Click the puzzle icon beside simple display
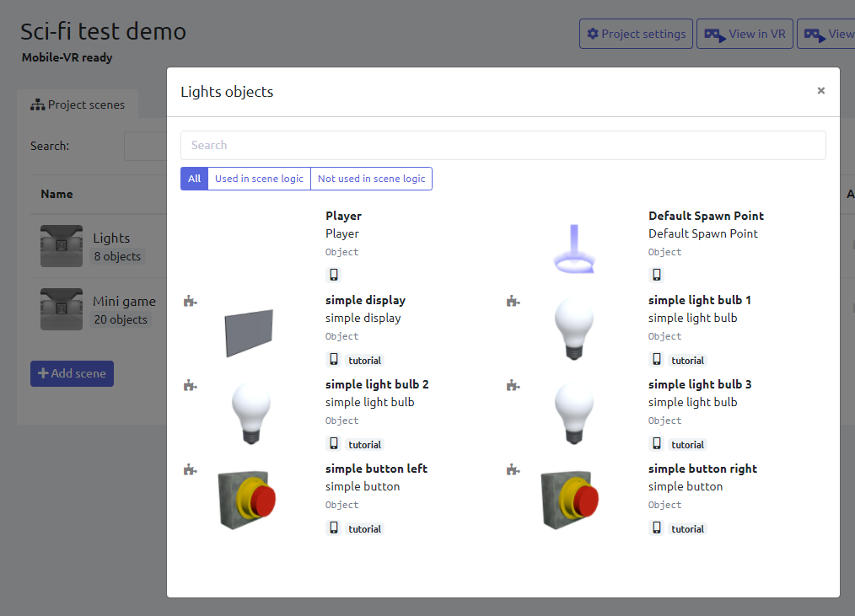 click(190, 301)
